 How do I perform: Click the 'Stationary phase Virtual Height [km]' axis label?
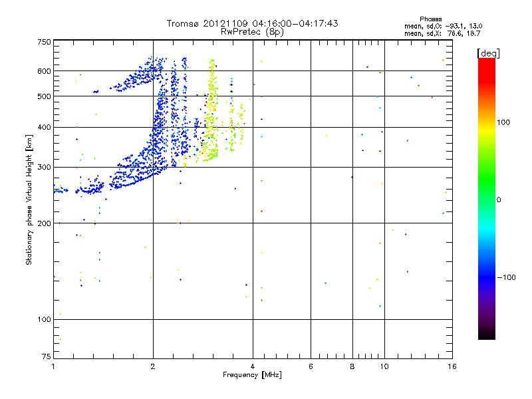(29, 199)
